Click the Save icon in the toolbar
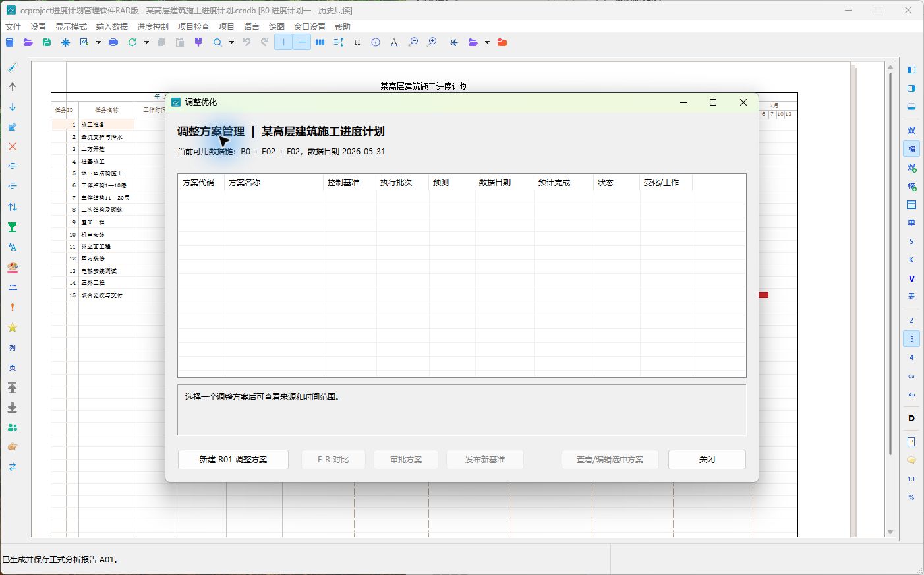 pos(46,42)
